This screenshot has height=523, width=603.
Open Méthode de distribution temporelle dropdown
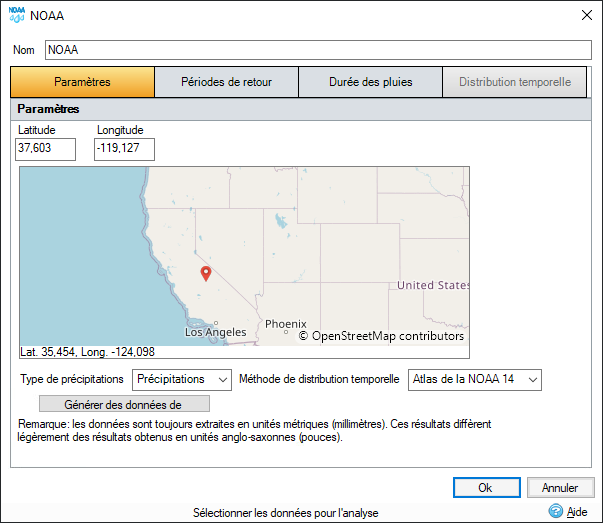pyautogui.click(x=475, y=380)
